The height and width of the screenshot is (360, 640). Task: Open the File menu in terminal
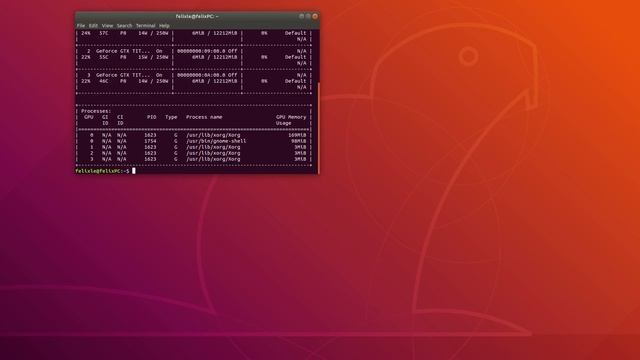tap(81, 25)
